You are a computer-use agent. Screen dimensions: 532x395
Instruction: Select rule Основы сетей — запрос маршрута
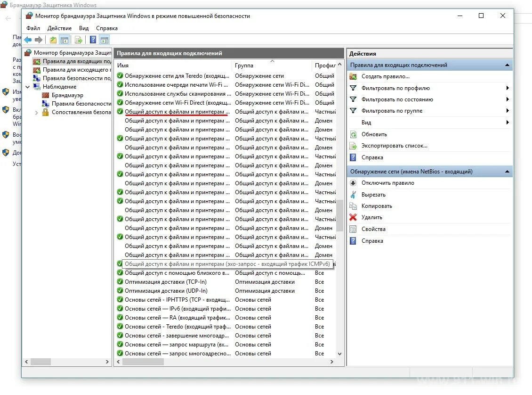pos(177,345)
